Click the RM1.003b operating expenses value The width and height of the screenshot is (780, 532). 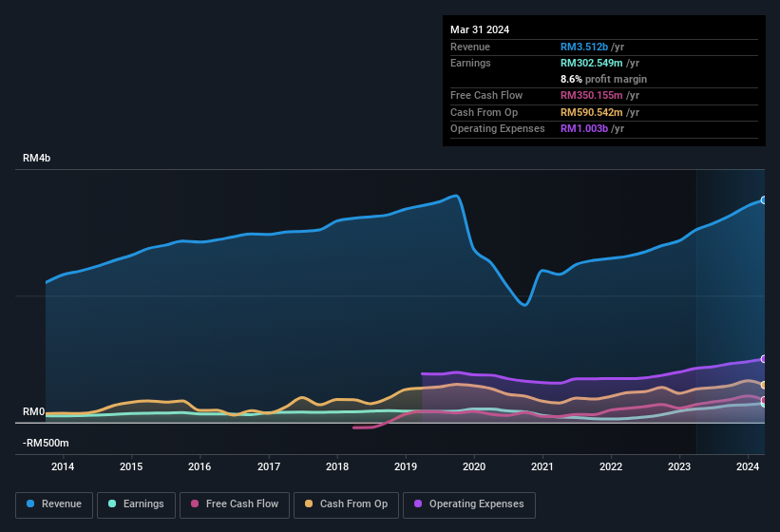click(x=584, y=128)
